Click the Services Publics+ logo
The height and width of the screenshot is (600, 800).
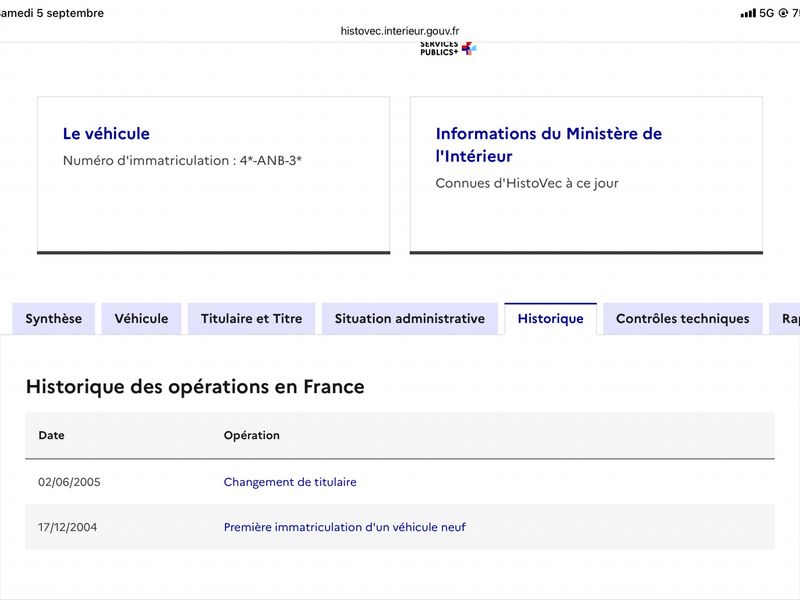[x=448, y=49]
